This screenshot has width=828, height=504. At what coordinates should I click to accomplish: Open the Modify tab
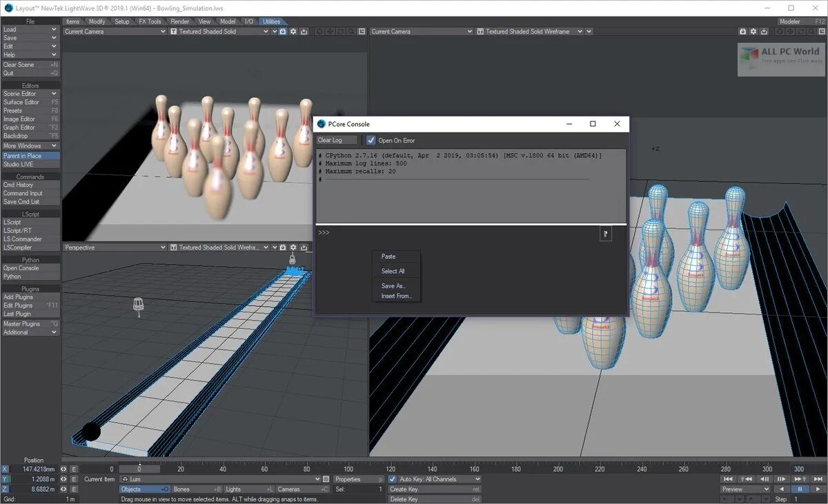tap(97, 21)
